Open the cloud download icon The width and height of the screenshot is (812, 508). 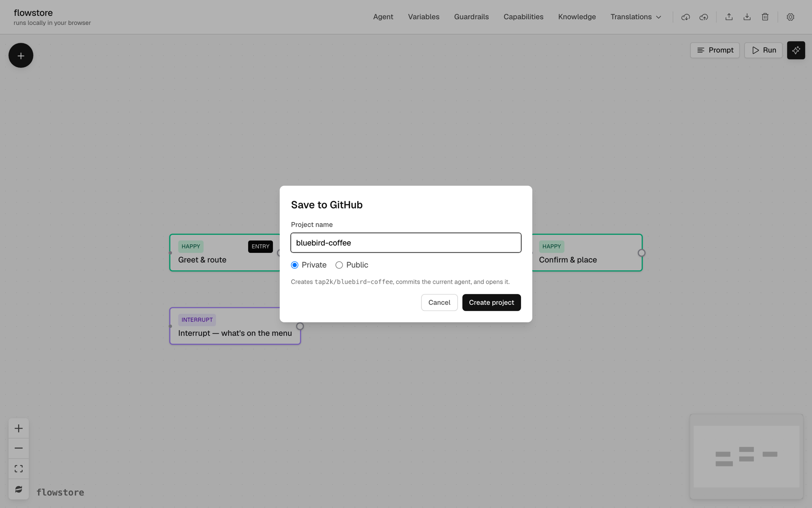(685, 17)
